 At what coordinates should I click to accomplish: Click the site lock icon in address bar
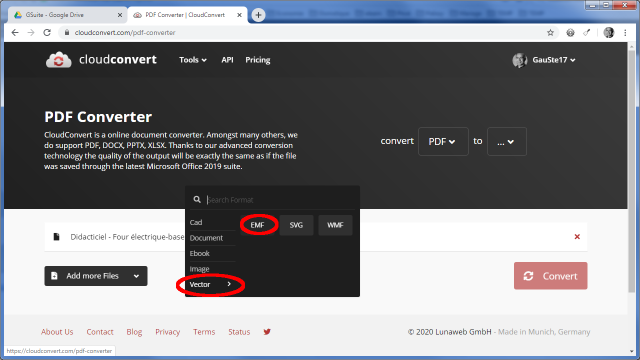67,33
